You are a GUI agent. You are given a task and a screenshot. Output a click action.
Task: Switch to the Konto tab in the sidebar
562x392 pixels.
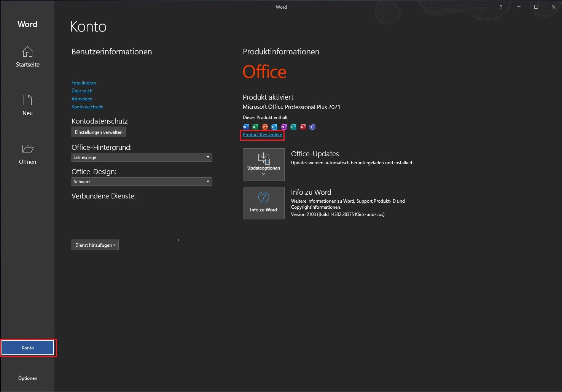[27, 348]
